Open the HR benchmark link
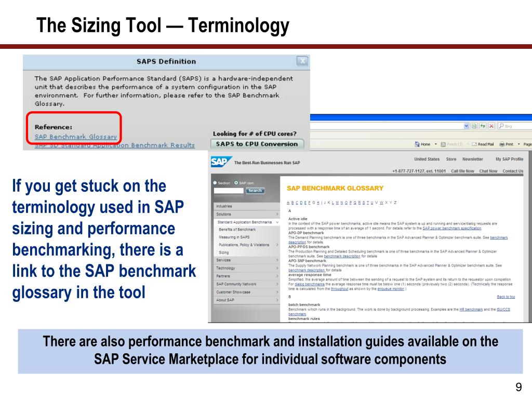Screen dimensions: 532x399 [471, 310]
